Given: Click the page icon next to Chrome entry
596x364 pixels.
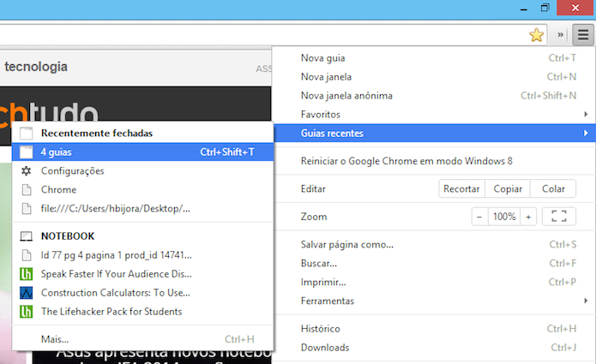Looking at the screenshot, I should pyautogui.click(x=27, y=190).
